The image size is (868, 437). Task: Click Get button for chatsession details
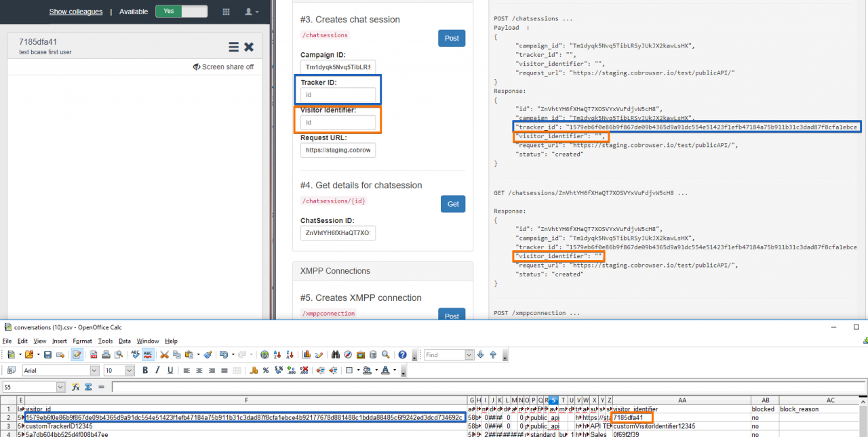pyautogui.click(x=453, y=203)
